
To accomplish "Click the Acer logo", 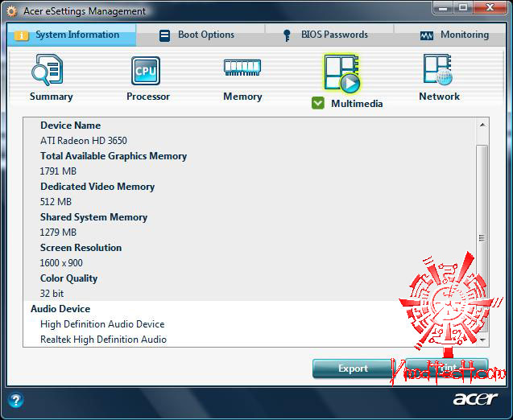I will click(x=475, y=399).
